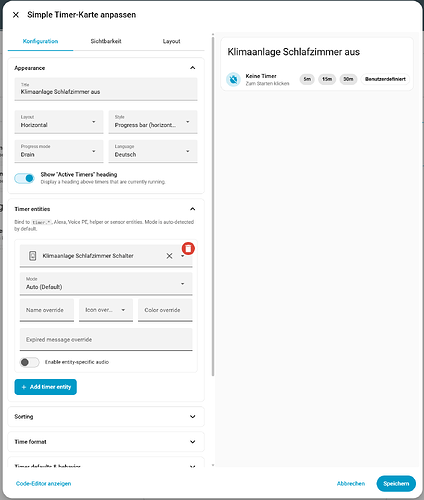Clear the Klimaanlage Schlafzimmer Schalter entity selection
This screenshot has width=424, height=500.
[169, 256]
